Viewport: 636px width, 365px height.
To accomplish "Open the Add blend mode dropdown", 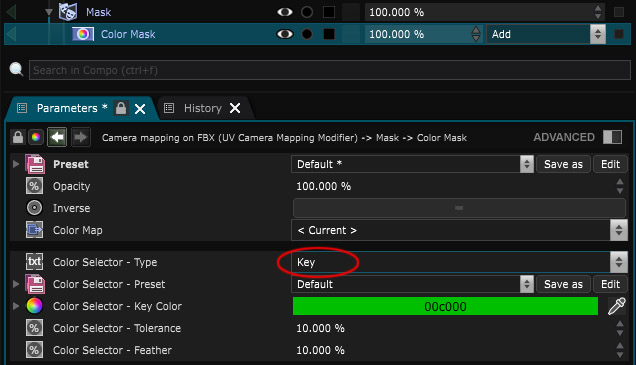I will pyautogui.click(x=546, y=34).
